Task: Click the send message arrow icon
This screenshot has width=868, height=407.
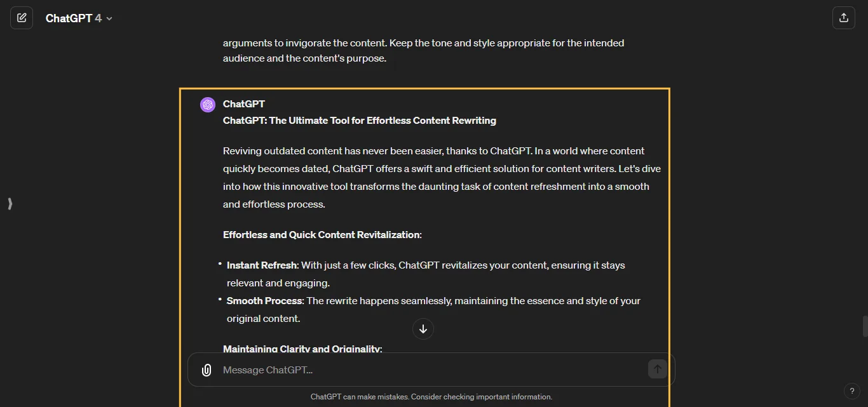Action: click(658, 369)
